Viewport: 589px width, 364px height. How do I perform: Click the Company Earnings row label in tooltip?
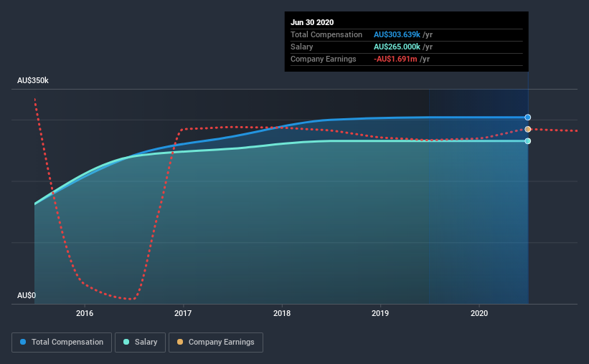[x=323, y=59]
